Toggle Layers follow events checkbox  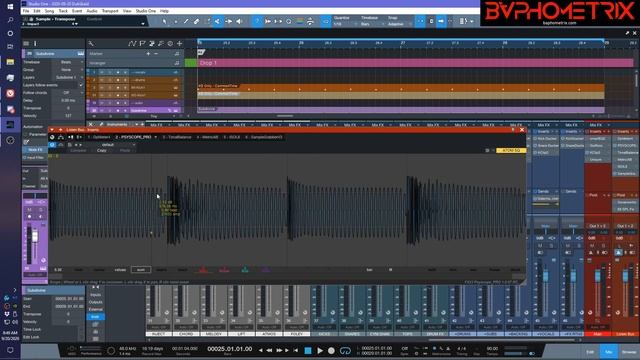(x=81, y=85)
